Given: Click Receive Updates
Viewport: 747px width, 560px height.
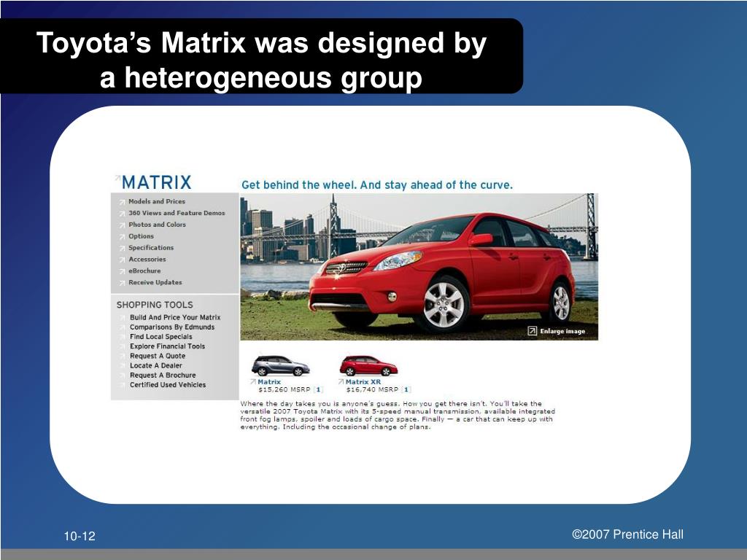Looking at the screenshot, I should click(x=155, y=282).
